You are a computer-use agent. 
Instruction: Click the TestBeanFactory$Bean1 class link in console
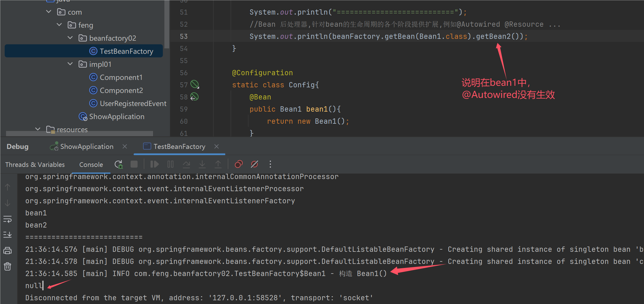(x=230, y=274)
